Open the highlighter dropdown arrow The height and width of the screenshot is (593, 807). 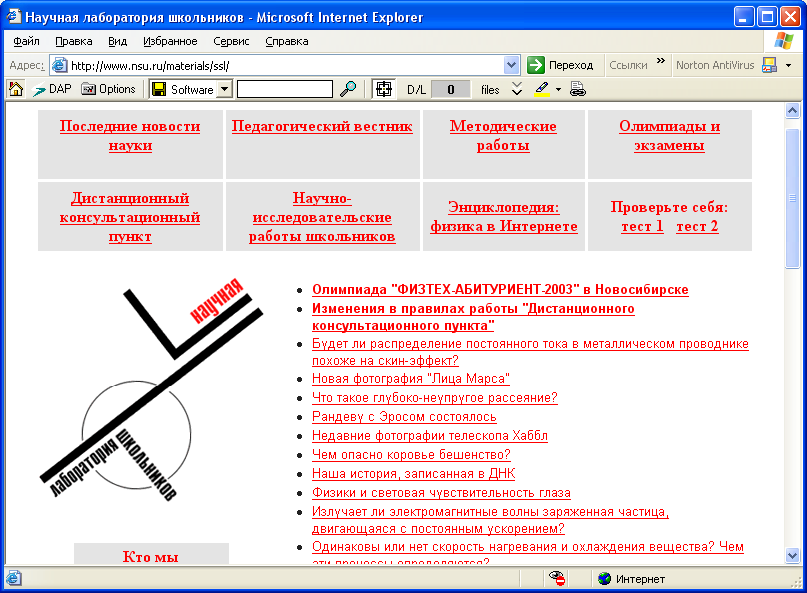click(x=558, y=90)
